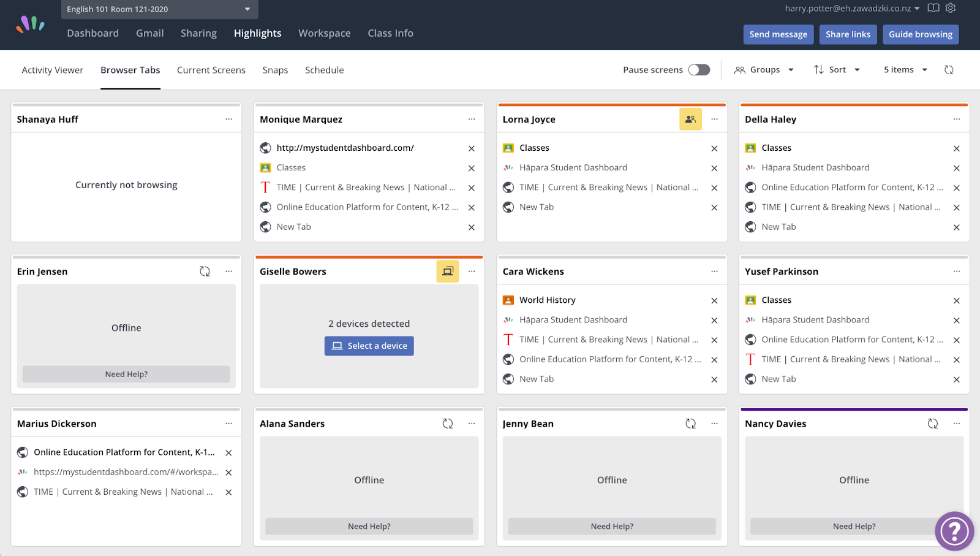Open the 5 items count dropdown

click(905, 70)
